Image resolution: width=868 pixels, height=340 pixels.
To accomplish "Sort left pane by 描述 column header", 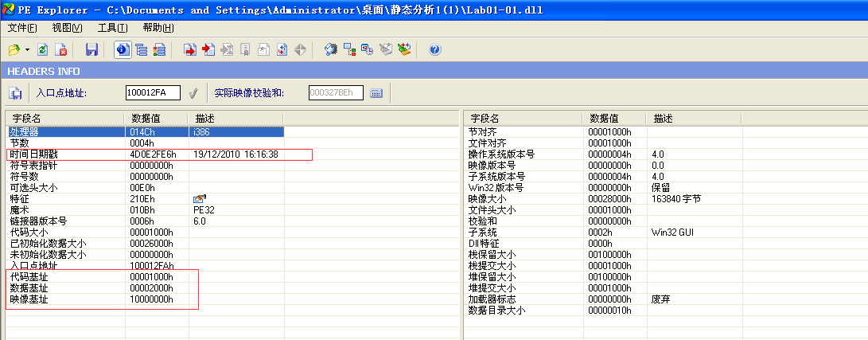I will [x=236, y=119].
